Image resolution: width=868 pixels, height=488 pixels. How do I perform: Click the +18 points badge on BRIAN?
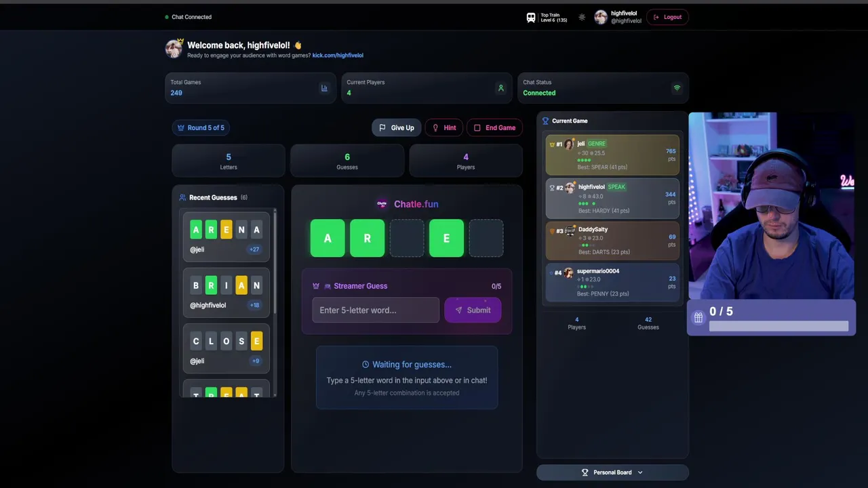pos(254,305)
